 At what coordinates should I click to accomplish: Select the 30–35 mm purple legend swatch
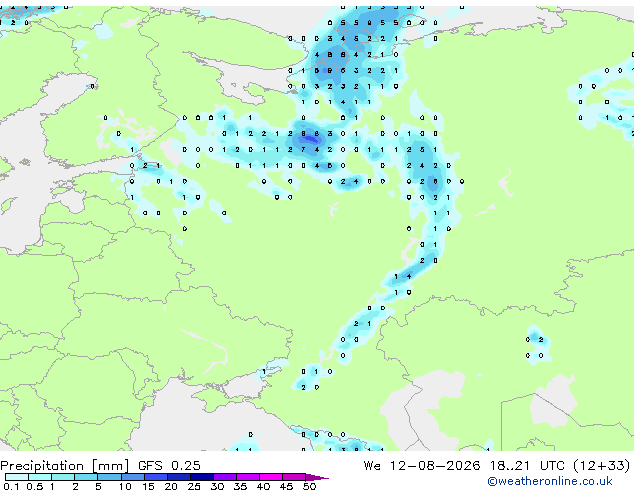(x=225, y=477)
